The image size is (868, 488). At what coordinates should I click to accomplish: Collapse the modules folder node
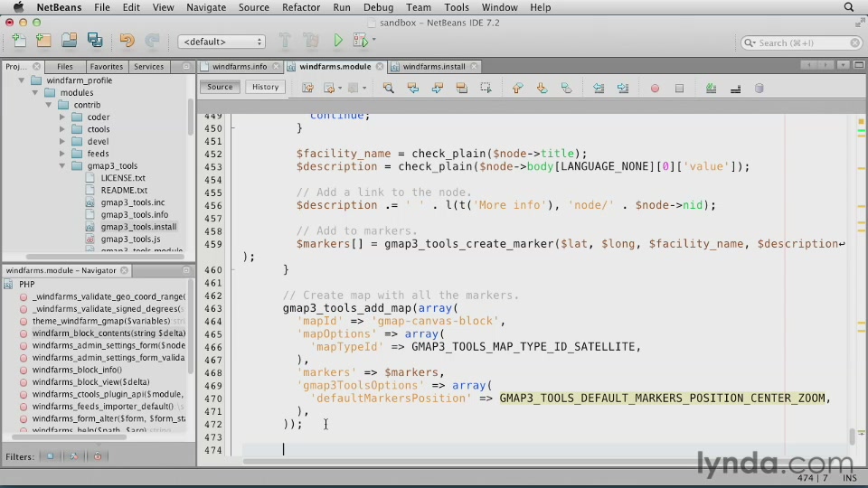35,92
